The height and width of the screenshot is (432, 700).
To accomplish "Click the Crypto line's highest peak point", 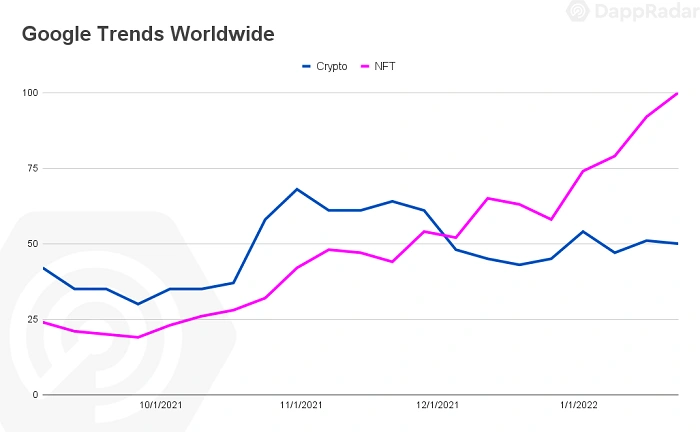I will pyautogui.click(x=297, y=189).
